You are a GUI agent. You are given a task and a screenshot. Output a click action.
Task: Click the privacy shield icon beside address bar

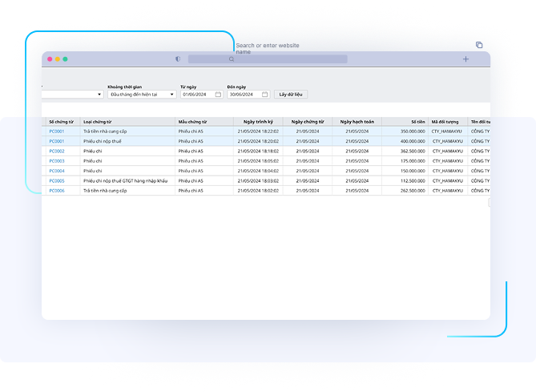coord(178,59)
